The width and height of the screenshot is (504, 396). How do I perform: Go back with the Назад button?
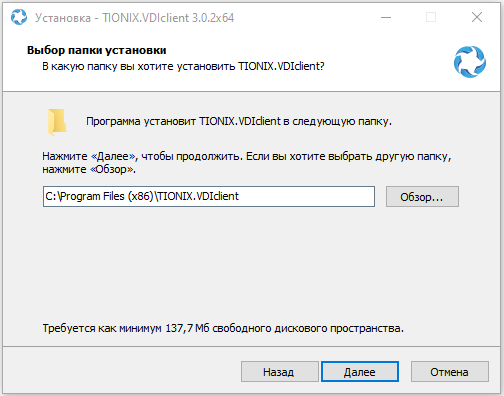[279, 372]
